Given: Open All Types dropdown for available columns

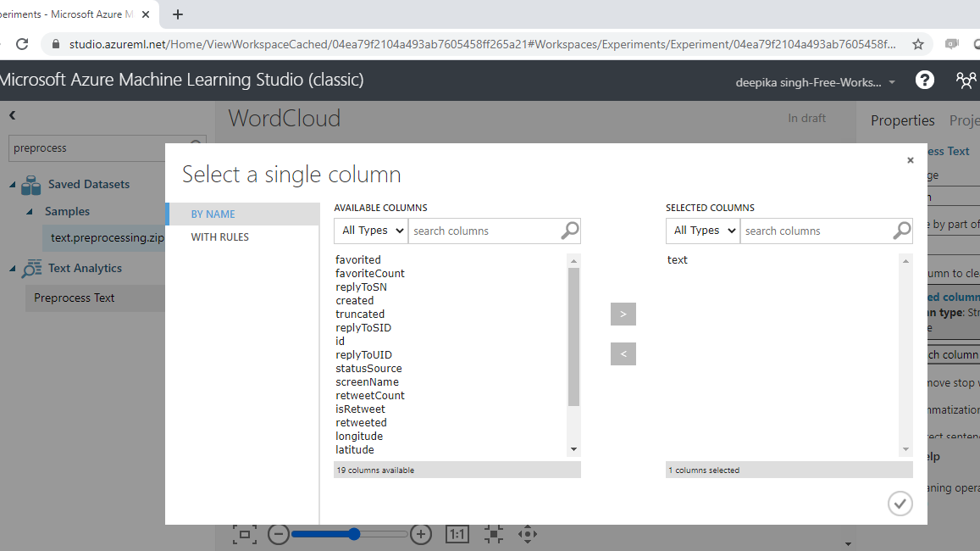Looking at the screenshot, I should 371,231.
